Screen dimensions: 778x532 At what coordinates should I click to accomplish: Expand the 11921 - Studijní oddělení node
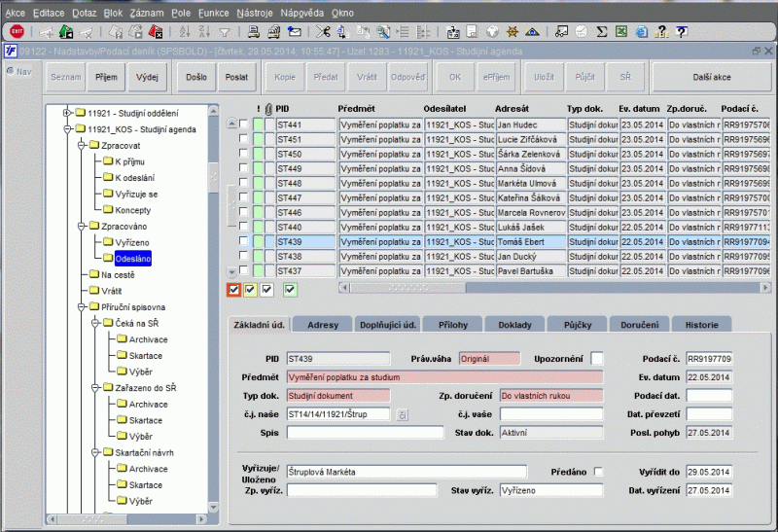point(67,112)
